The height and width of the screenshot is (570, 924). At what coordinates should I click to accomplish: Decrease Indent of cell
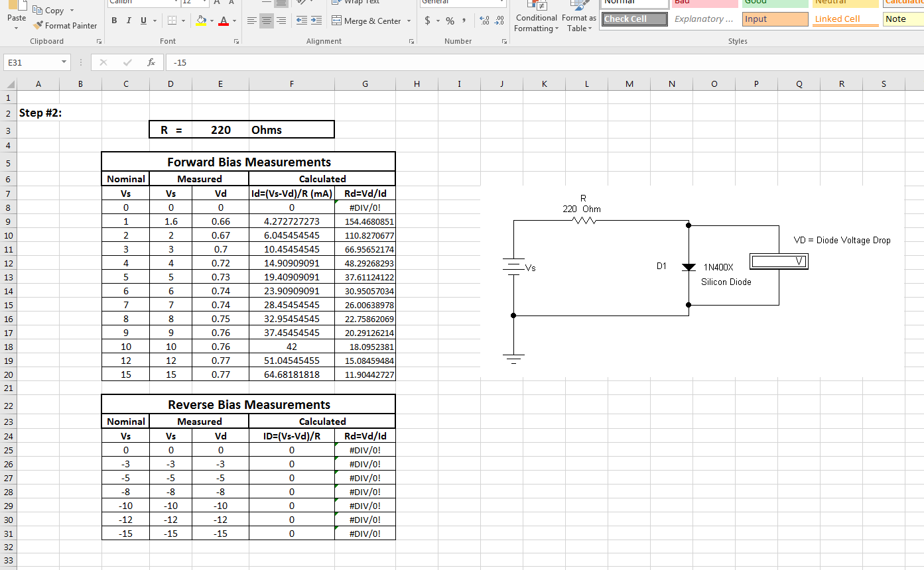tap(301, 21)
